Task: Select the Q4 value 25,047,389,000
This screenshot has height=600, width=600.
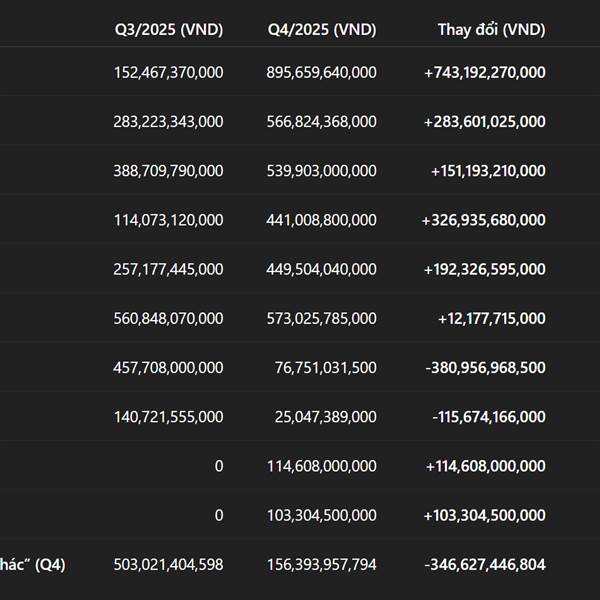Action: (x=327, y=417)
